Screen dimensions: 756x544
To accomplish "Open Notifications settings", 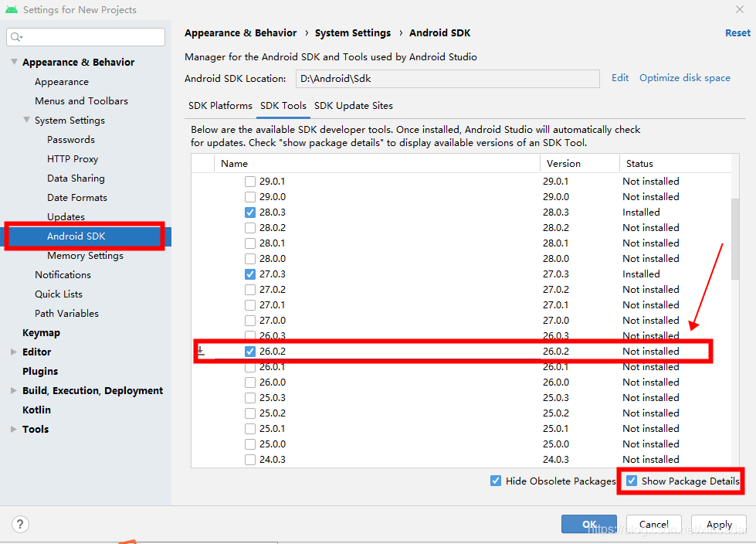I will tap(63, 275).
